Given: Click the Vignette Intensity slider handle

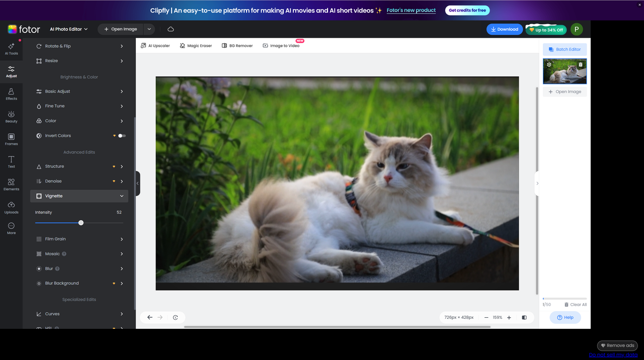Looking at the screenshot, I should (x=81, y=223).
